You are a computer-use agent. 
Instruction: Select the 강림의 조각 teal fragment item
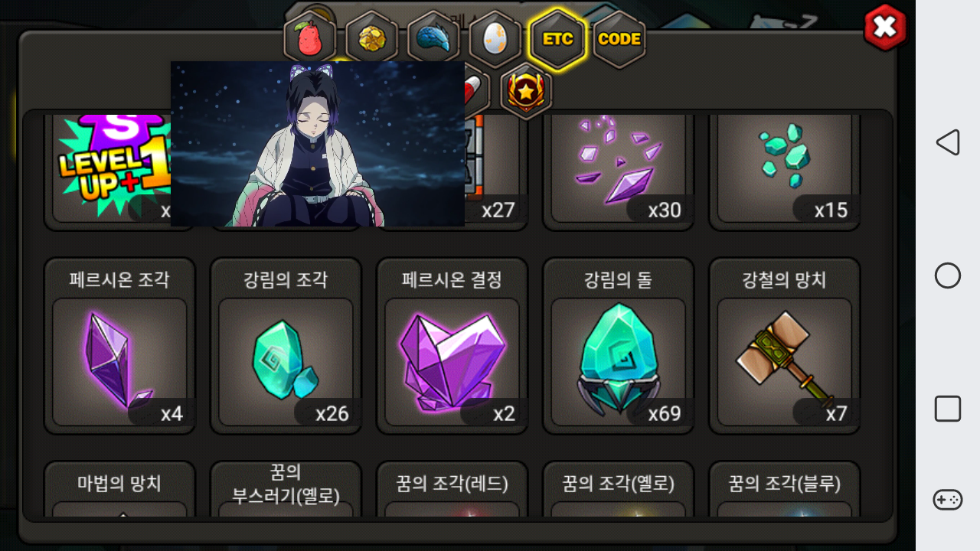click(286, 346)
